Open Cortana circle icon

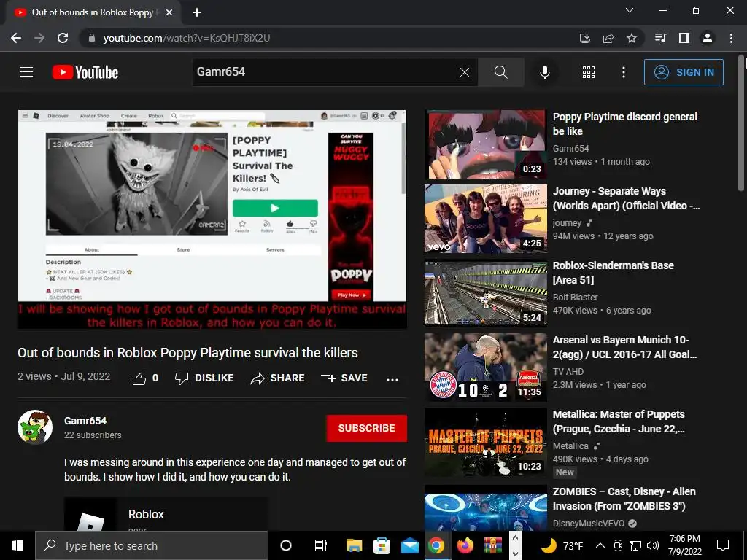pyautogui.click(x=286, y=545)
